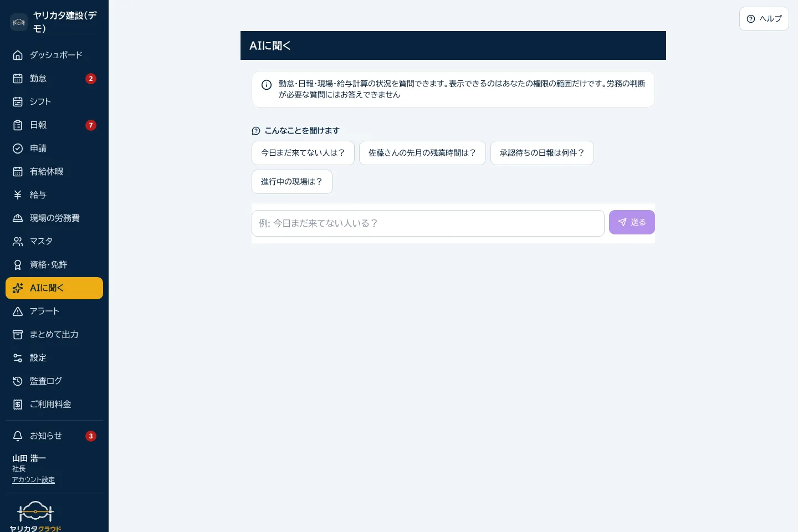Go to the 有給休暇 label
798x532 pixels.
tap(47, 171)
